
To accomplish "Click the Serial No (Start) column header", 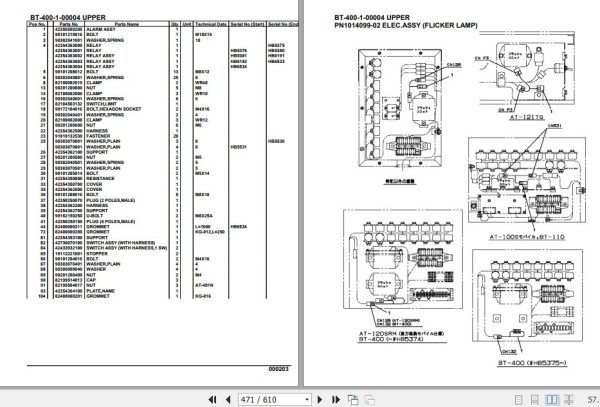I will pos(247,24).
